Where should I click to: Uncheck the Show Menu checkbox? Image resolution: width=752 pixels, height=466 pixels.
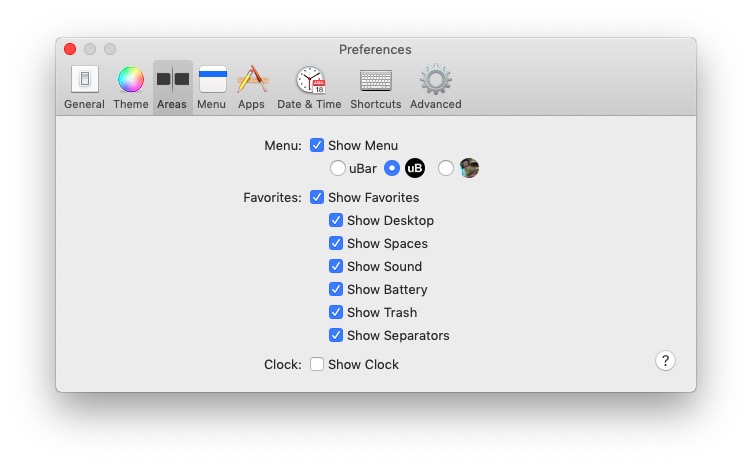(317, 145)
